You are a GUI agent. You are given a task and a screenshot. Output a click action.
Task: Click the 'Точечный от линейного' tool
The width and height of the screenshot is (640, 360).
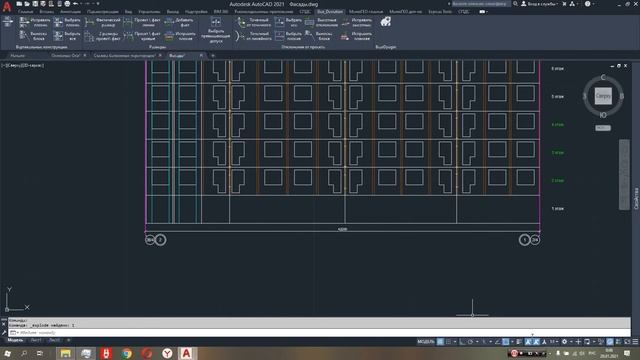[x=253, y=36]
